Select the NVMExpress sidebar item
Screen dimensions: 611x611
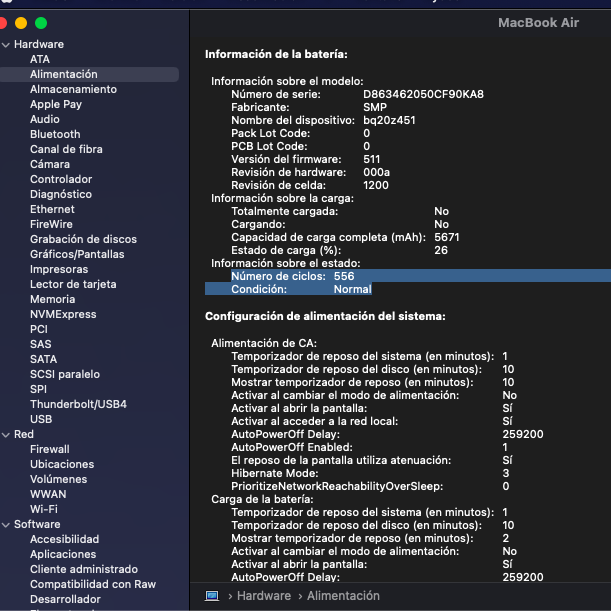(63, 314)
